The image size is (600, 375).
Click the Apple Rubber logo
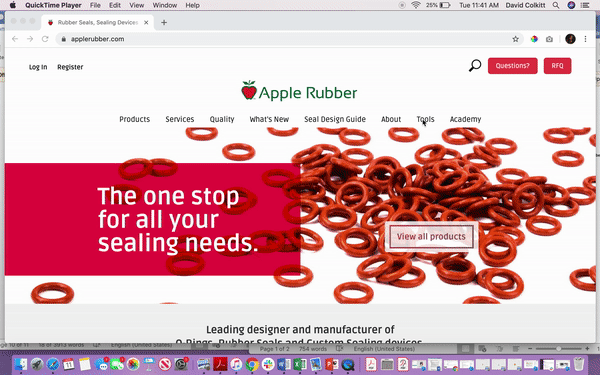[x=299, y=91]
